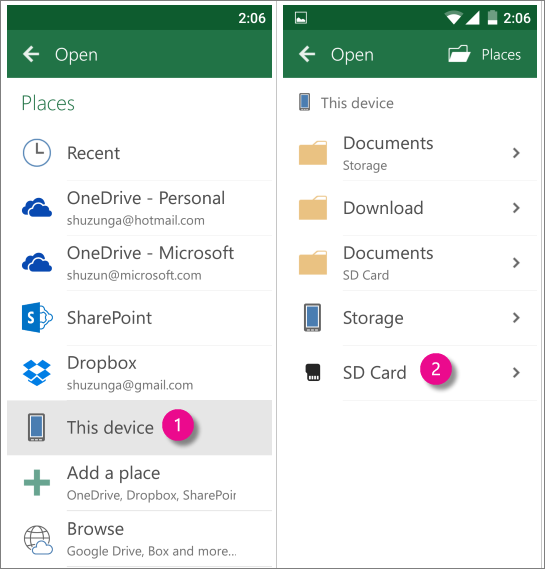Click the green Places heading in left screen

click(48, 103)
